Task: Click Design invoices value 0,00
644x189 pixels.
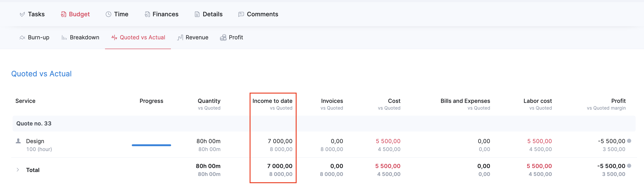Action: click(337, 141)
